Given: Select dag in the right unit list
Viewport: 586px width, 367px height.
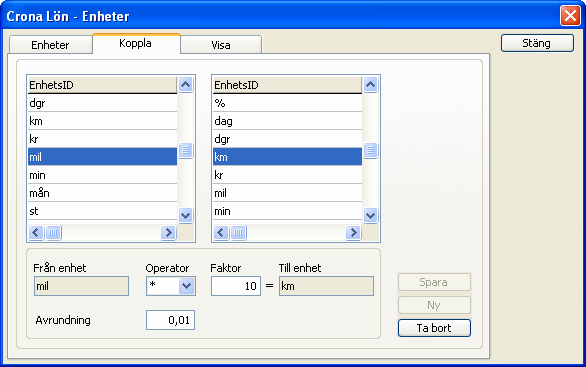Looking at the screenshot, I should coord(287,121).
